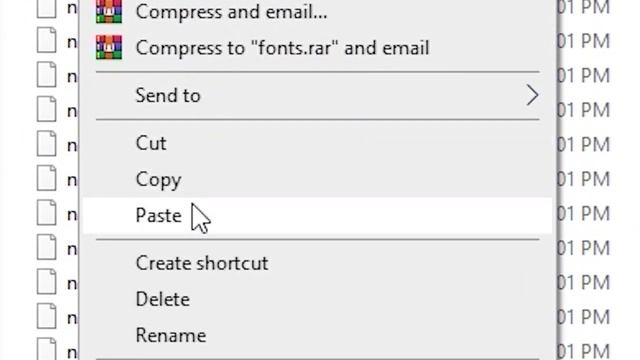The height and width of the screenshot is (360, 640).
Task: Expand the Send to submenu arrow
Action: (x=532, y=96)
